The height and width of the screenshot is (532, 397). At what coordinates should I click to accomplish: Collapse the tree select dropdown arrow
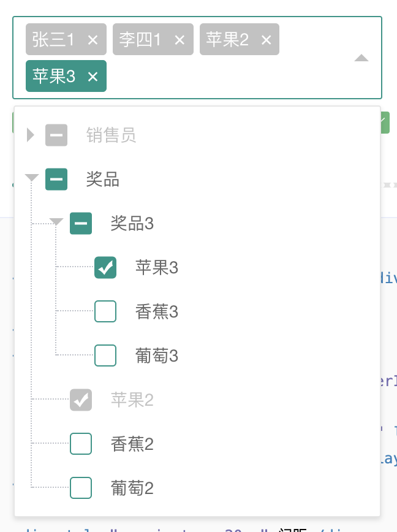361,58
